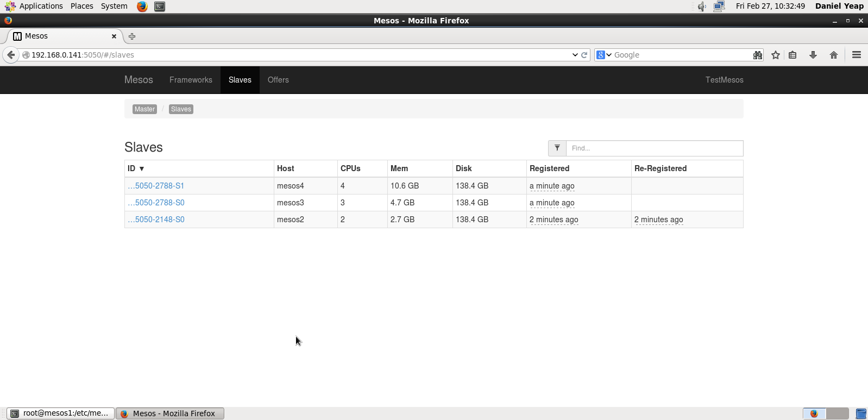Screen dimensions: 868x420
Task: Expand the URL history dropdown arrow
Action: tap(575, 55)
